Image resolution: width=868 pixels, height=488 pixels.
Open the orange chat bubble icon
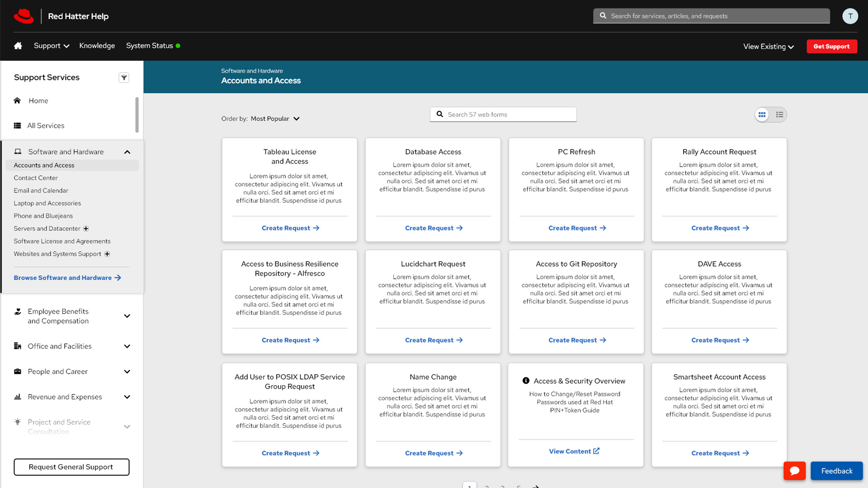795,471
